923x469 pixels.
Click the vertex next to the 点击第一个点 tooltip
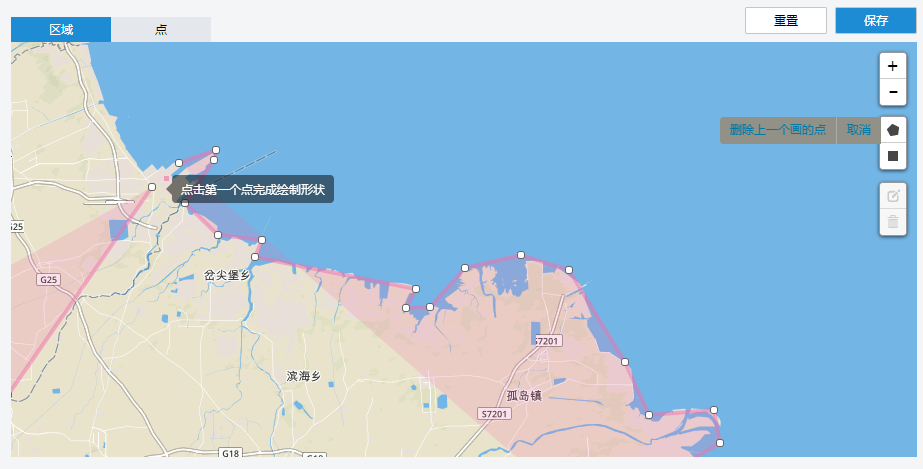coord(152,187)
